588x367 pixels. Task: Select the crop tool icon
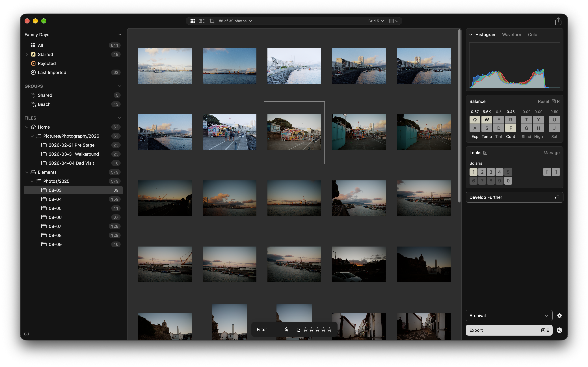tap(212, 21)
